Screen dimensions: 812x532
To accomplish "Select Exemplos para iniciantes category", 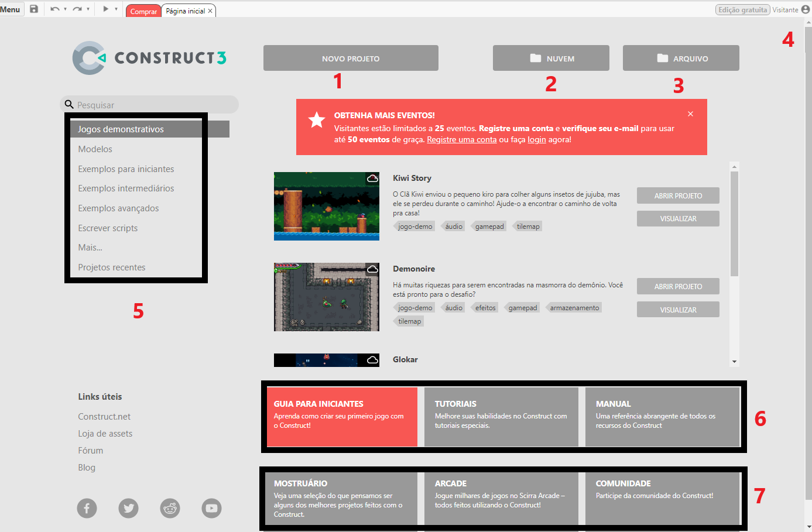I will [126, 169].
